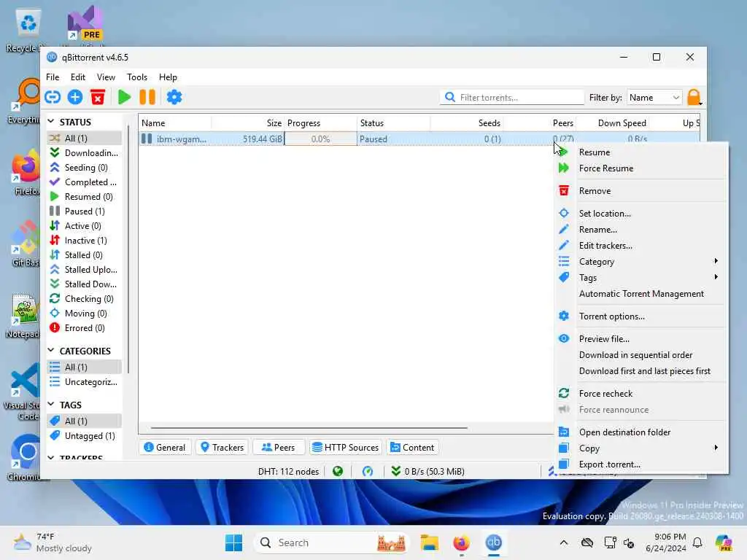Toggle Download first and last pieces first
Screen dimensions: 747x560
(644, 371)
